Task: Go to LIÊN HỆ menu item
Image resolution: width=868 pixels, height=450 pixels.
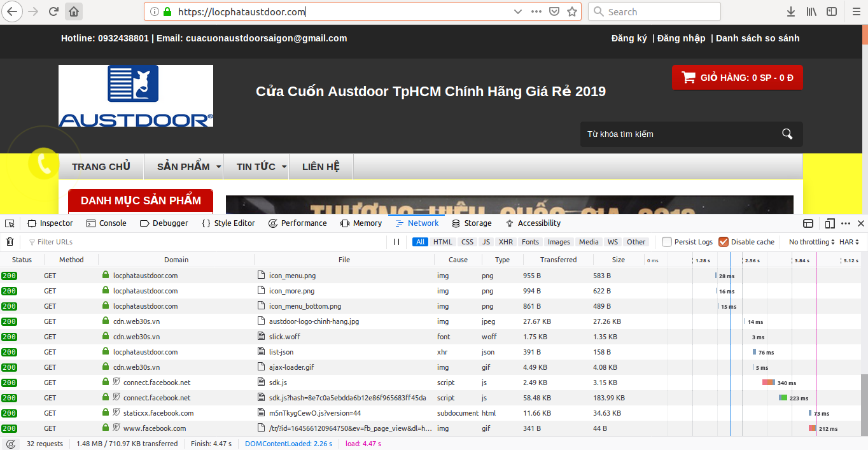Action: [x=321, y=167]
